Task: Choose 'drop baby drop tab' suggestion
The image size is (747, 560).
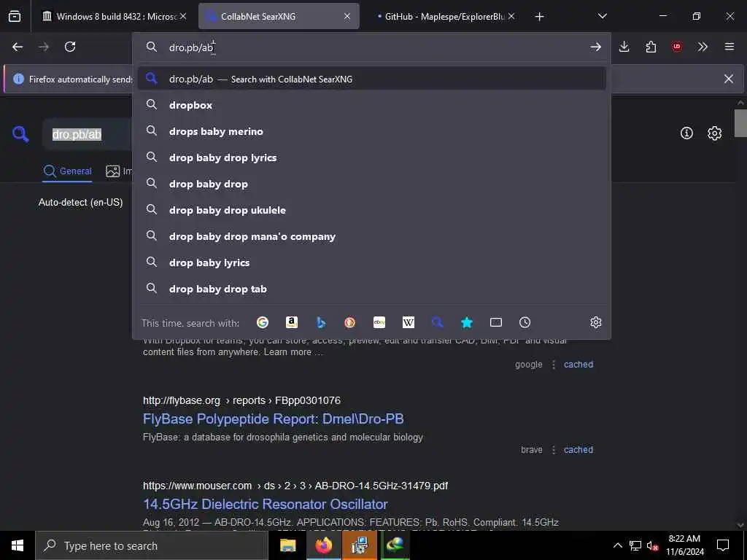Action: [371, 289]
